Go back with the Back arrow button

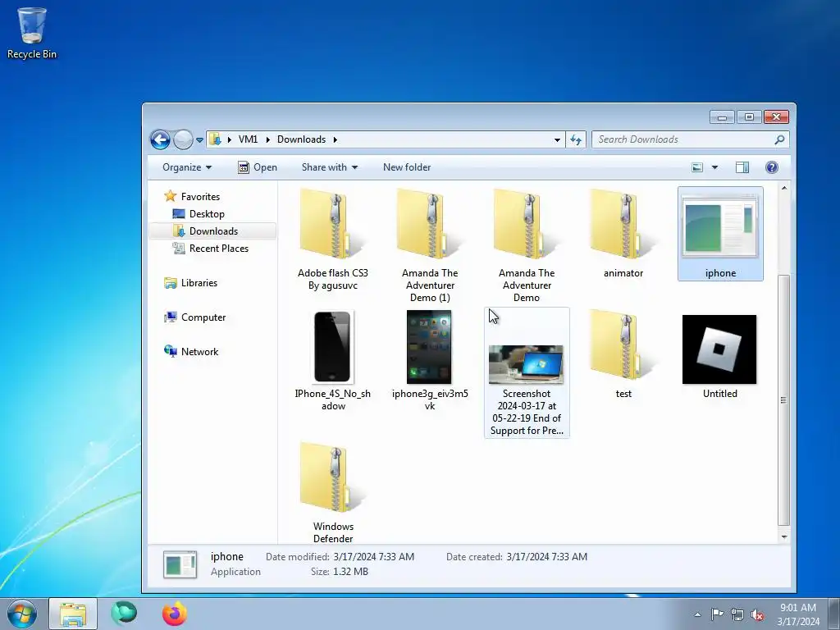pyautogui.click(x=160, y=139)
